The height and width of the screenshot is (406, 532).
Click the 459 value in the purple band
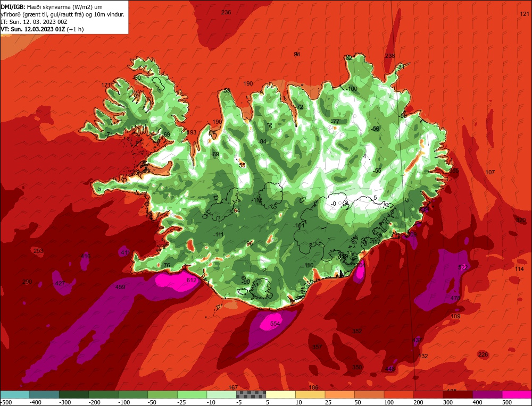pos(120,287)
